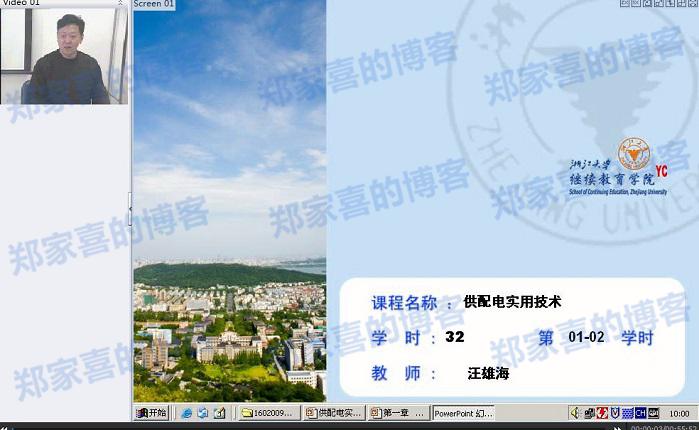
Task: Click the 教师 label on slide
Action: coord(396,373)
